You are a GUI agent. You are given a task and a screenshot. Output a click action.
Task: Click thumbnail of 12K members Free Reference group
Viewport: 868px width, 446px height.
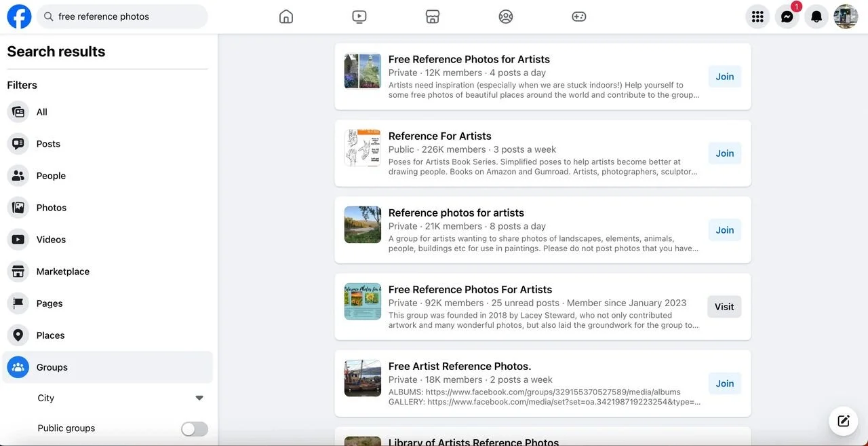pyautogui.click(x=363, y=71)
